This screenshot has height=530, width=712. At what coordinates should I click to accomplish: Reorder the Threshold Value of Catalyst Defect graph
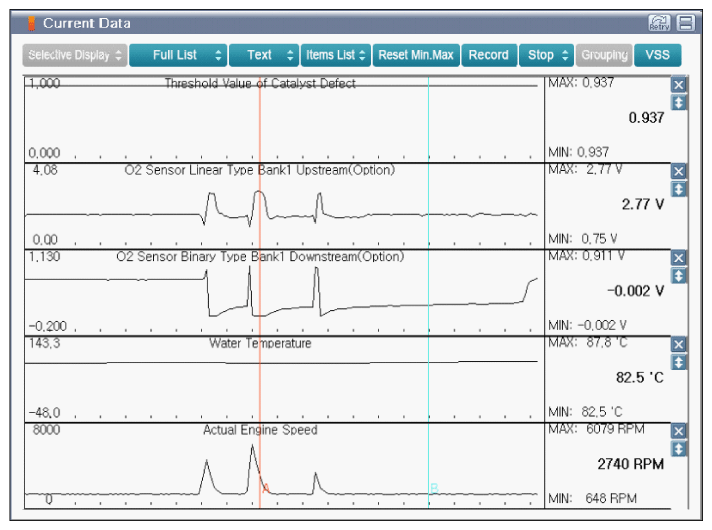coord(678,103)
